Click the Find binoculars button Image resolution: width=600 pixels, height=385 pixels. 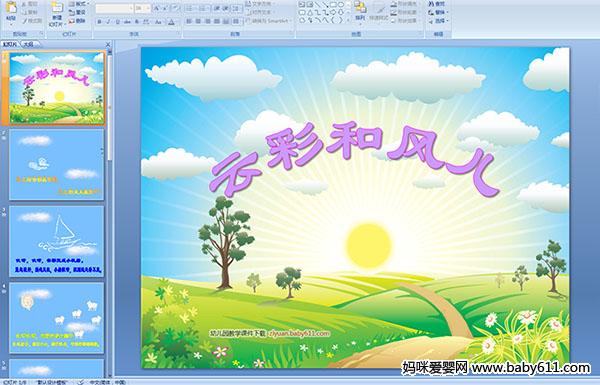tap(437, 4)
